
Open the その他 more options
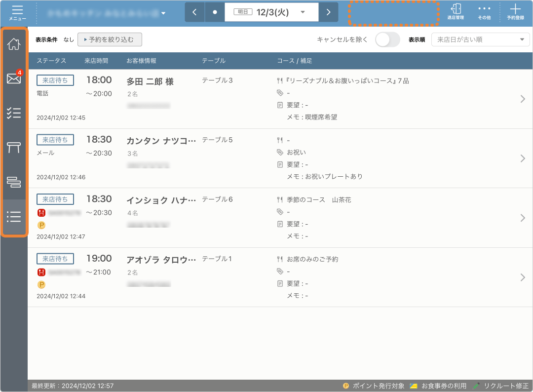point(484,12)
